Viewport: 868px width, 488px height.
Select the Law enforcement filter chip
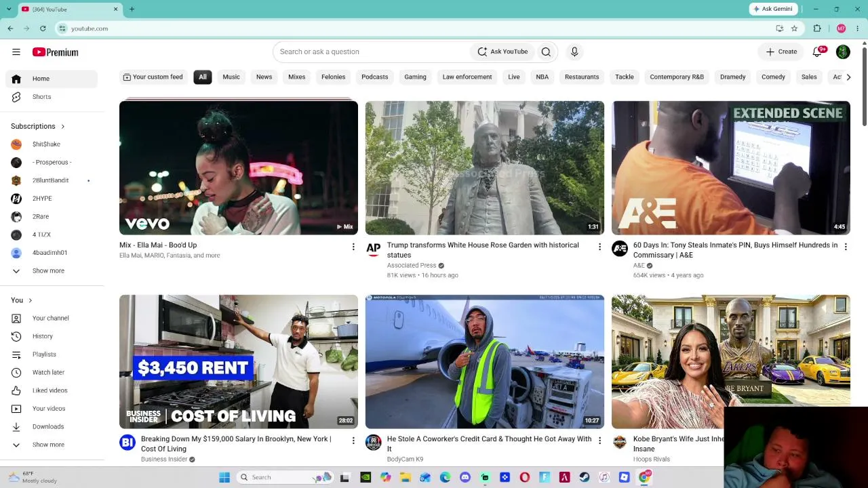[x=467, y=77]
